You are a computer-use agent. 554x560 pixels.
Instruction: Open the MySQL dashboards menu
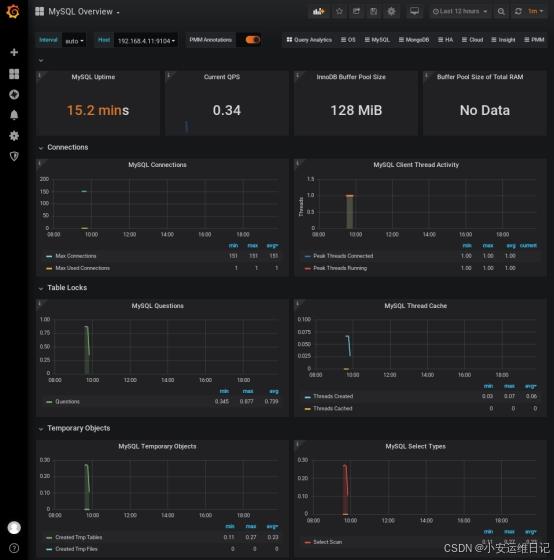coord(377,40)
